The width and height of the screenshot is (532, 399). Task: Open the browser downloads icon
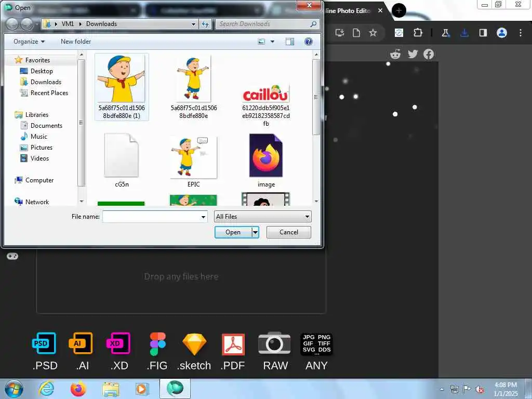click(x=464, y=33)
